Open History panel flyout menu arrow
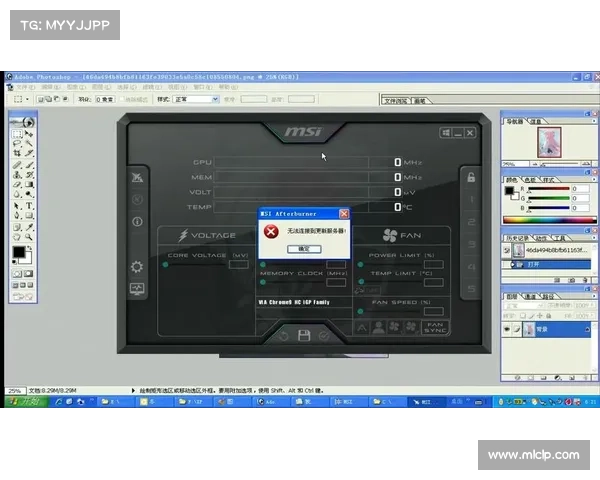Image resolution: width=600 pixels, height=480 pixels. click(x=593, y=238)
